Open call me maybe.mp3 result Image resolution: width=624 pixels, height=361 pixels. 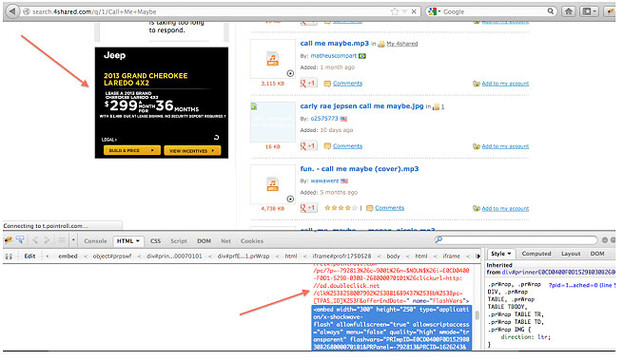[334, 43]
